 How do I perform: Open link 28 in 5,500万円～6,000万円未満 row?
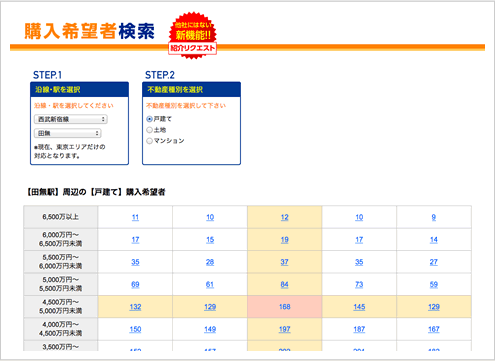(210, 262)
